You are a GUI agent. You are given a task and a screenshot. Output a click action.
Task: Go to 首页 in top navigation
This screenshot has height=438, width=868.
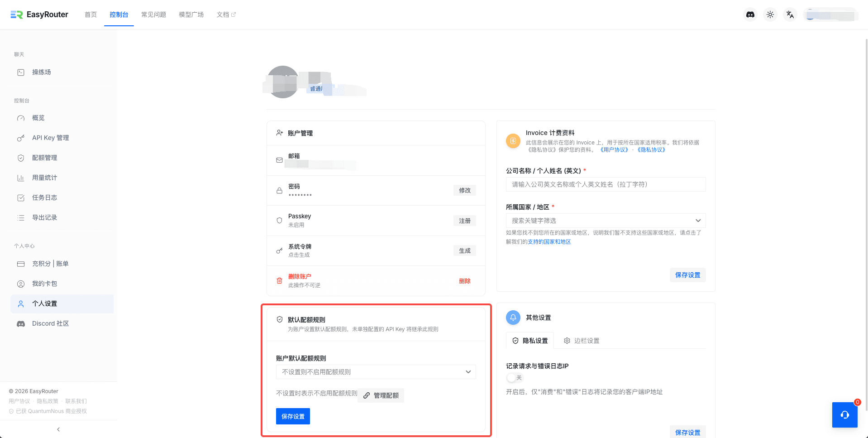coord(91,14)
